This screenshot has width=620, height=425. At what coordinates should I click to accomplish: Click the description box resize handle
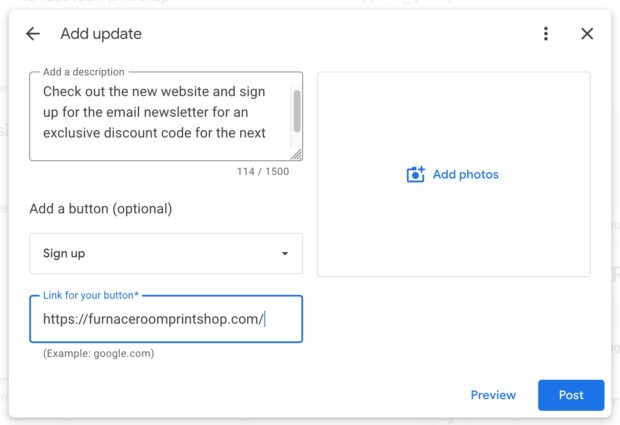pos(297,155)
